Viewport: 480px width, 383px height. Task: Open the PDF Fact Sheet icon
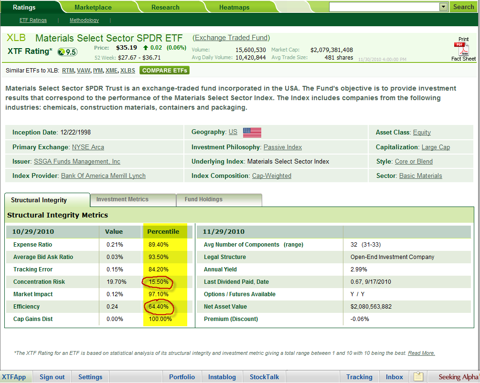click(x=462, y=49)
